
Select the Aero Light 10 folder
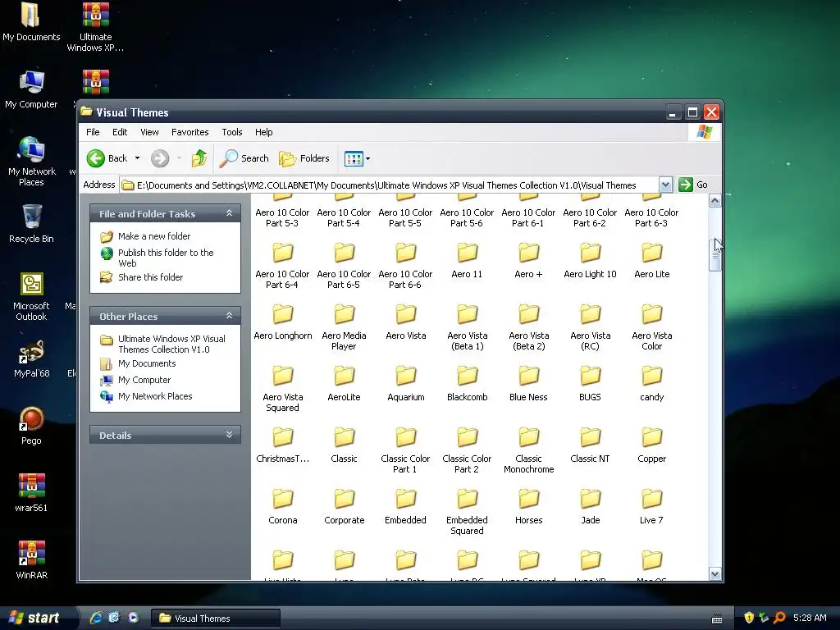tap(590, 262)
